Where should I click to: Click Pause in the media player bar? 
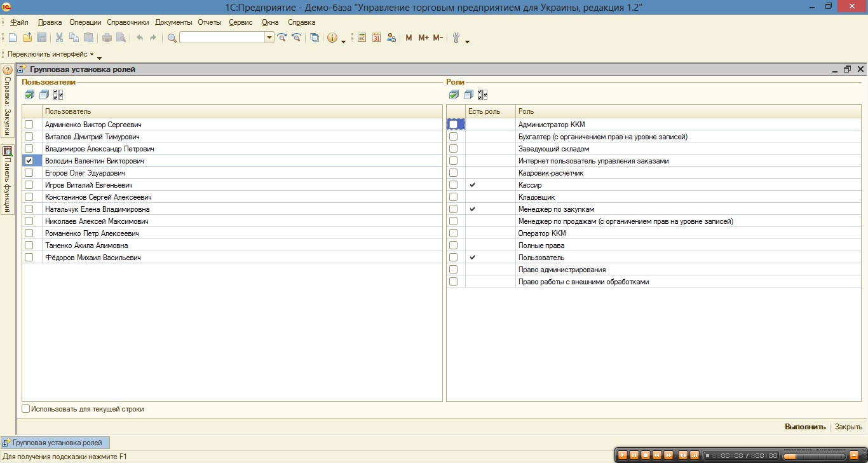tap(634, 455)
